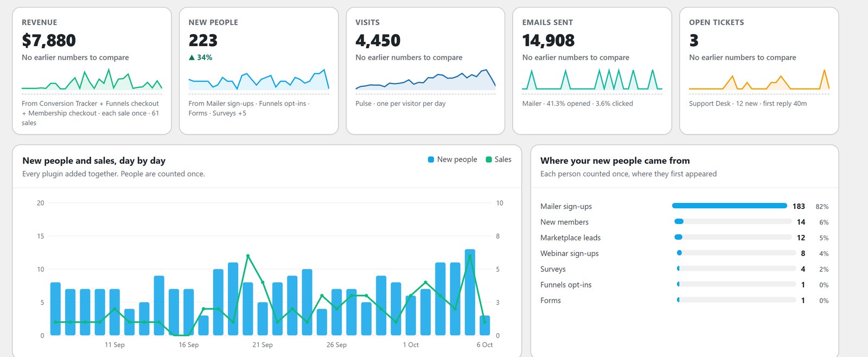Select the REVENUE card heading

(x=39, y=22)
